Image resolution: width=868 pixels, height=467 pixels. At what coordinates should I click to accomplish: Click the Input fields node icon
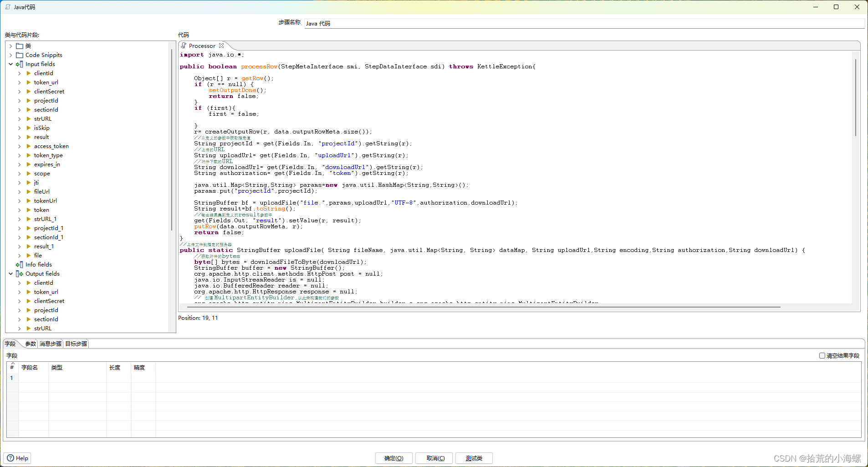pos(20,64)
